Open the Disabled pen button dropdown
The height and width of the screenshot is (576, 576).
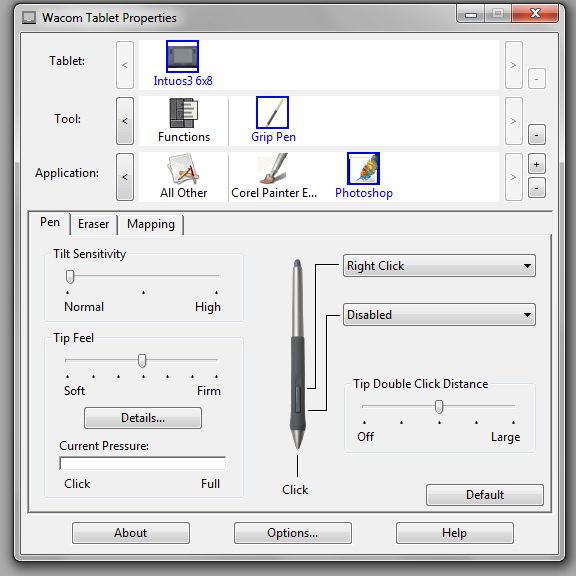point(439,314)
